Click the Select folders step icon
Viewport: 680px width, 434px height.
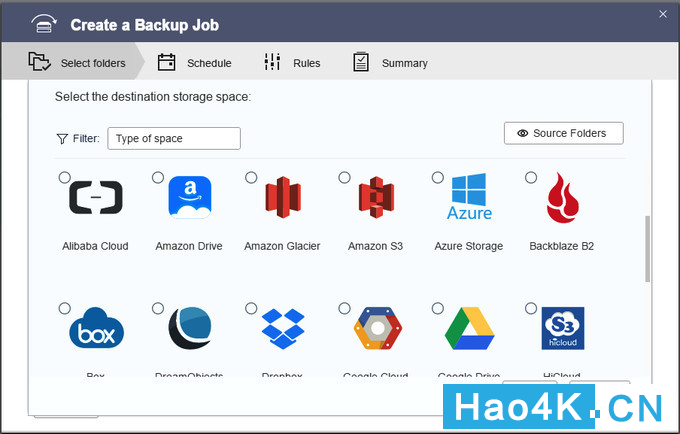(39, 62)
